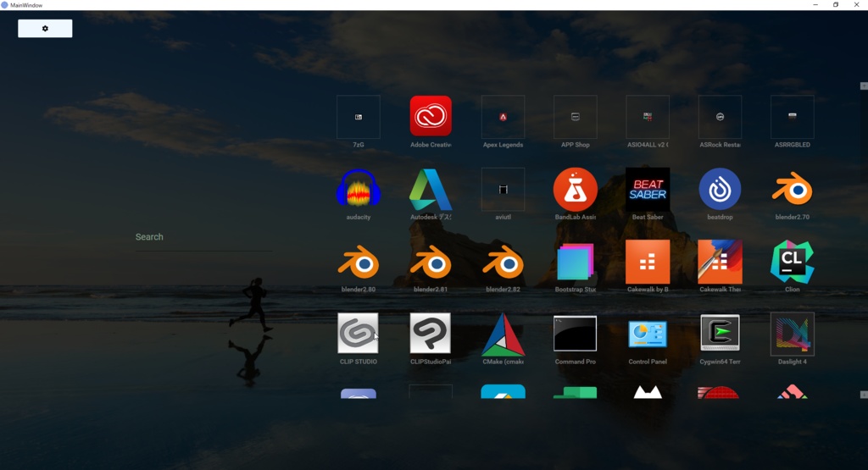Restore down the MainWindow

(x=836, y=5)
